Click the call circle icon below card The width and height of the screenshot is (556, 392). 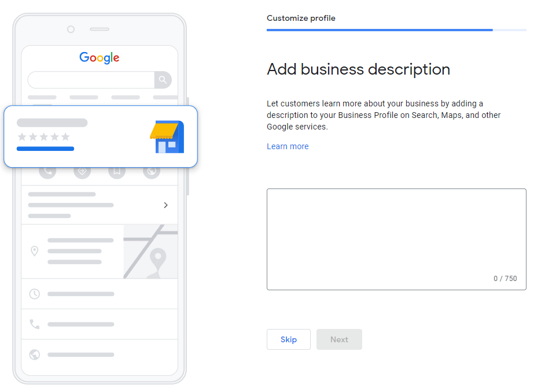click(47, 172)
